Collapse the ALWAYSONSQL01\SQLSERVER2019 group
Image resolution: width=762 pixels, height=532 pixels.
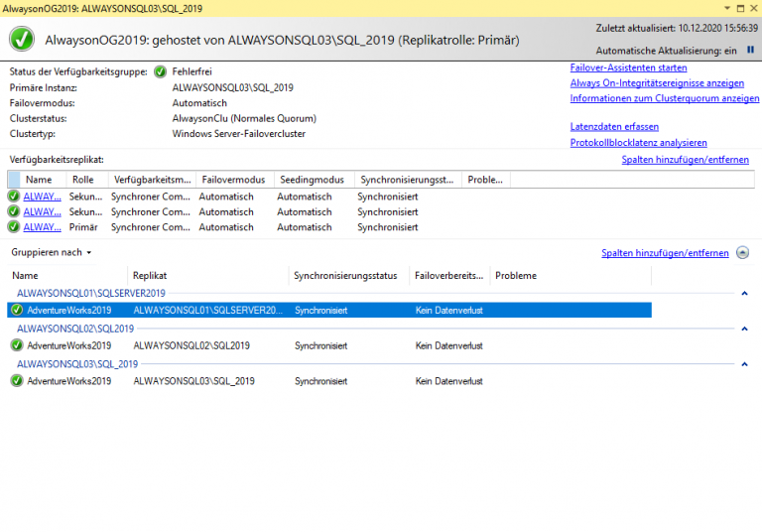(x=744, y=293)
